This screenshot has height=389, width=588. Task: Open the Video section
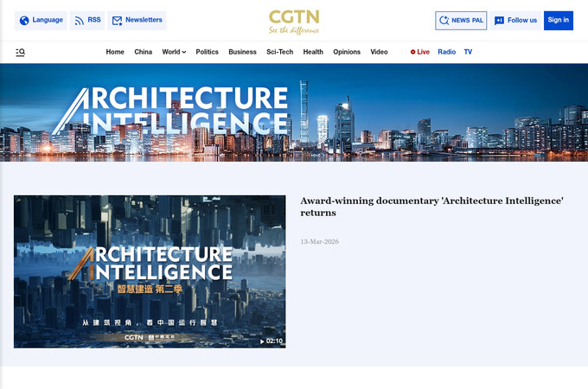(379, 52)
